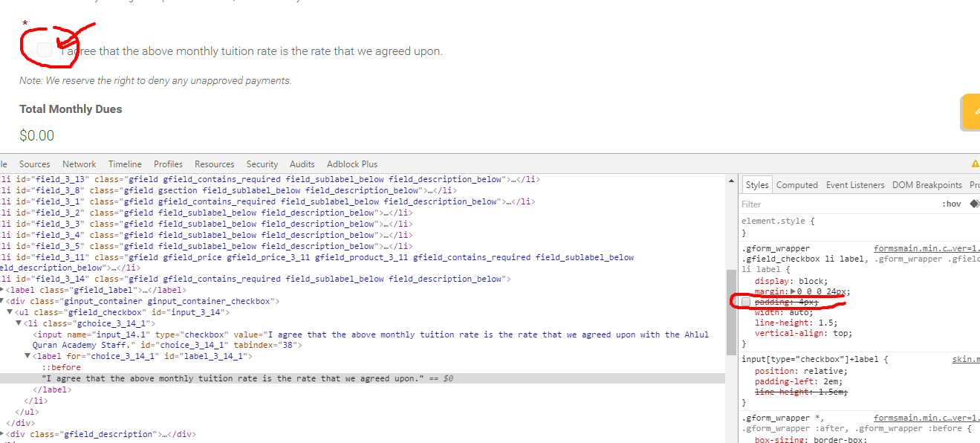Switch to the Computed sidebar tab

pyautogui.click(x=797, y=185)
